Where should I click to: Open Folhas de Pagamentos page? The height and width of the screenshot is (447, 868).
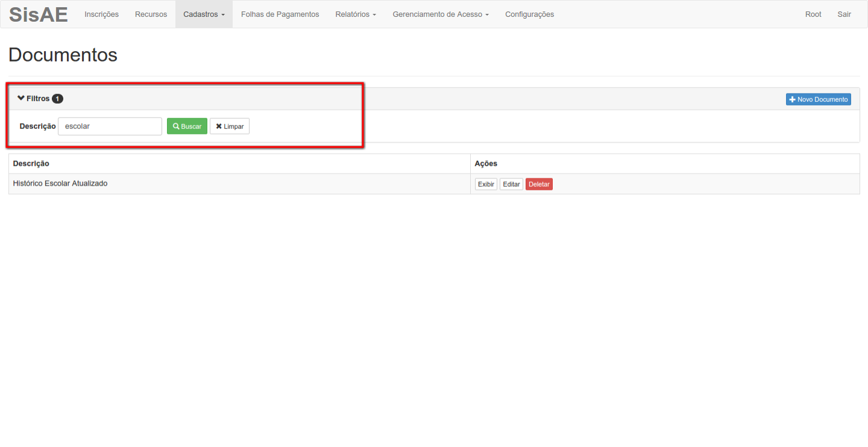pyautogui.click(x=280, y=14)
